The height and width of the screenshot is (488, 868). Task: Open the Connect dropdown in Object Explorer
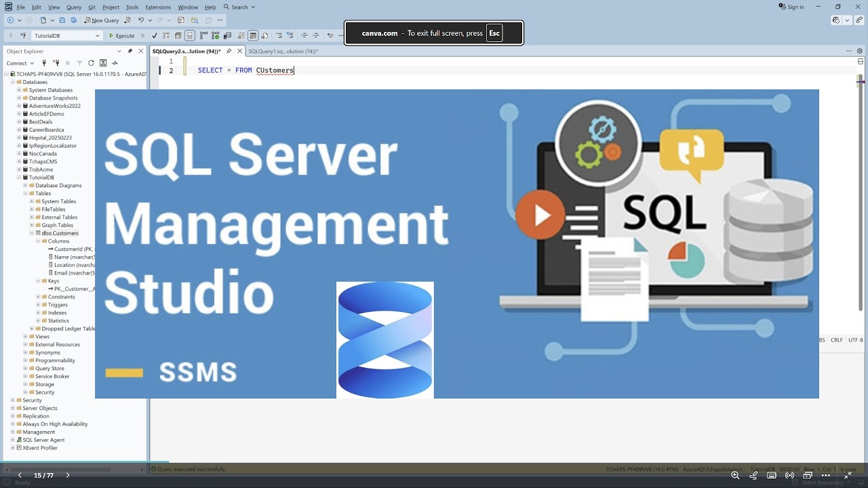(19, 63)
